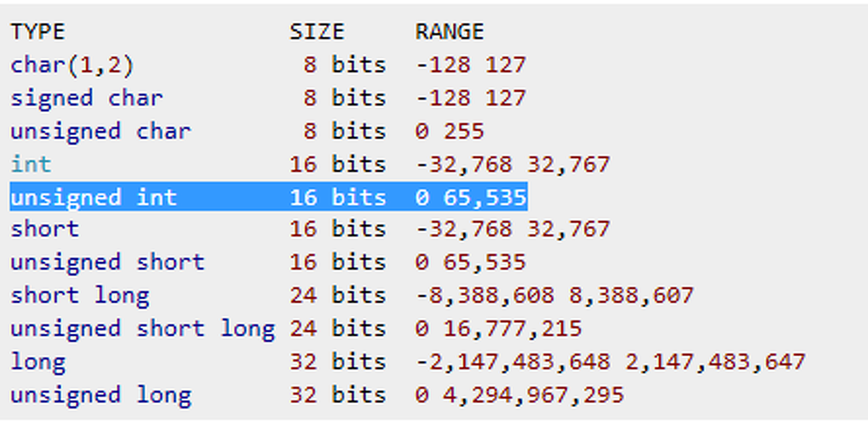Click the unsigned char type name
868x422 pixels.
pyautogui.click(x=100, y=131)
